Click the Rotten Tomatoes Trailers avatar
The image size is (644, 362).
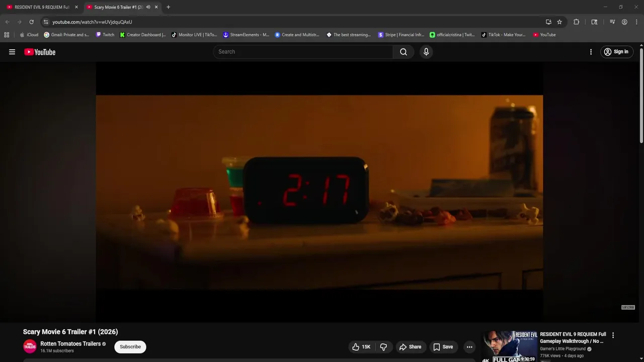30,346
